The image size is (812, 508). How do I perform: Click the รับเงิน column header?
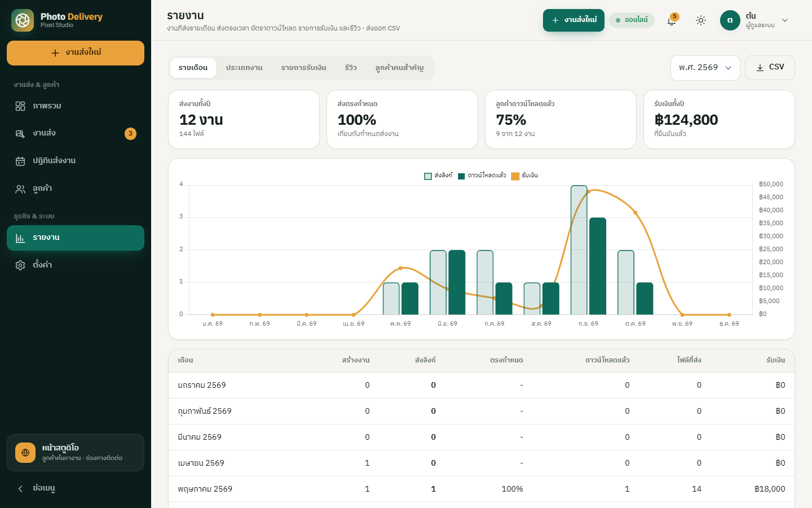point(775,360)
